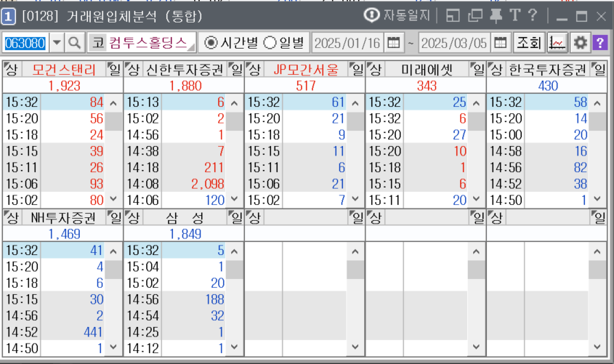The width and height of the screenshot is (614, 364).
Task: Open settings gear in toolbar
Action: point(580,43)
